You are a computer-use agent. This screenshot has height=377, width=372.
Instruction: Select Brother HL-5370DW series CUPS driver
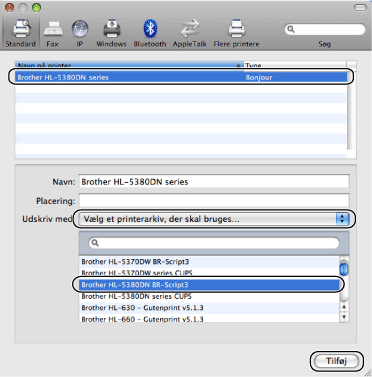pos(210,273)
